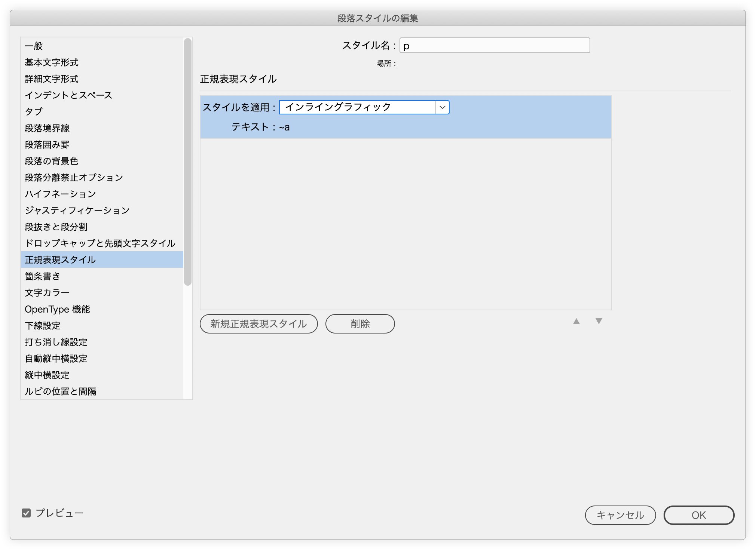This screenshot has width=756, height=550.
Task: Select 一般 in the category list
Action: click(x=34, y=46)
